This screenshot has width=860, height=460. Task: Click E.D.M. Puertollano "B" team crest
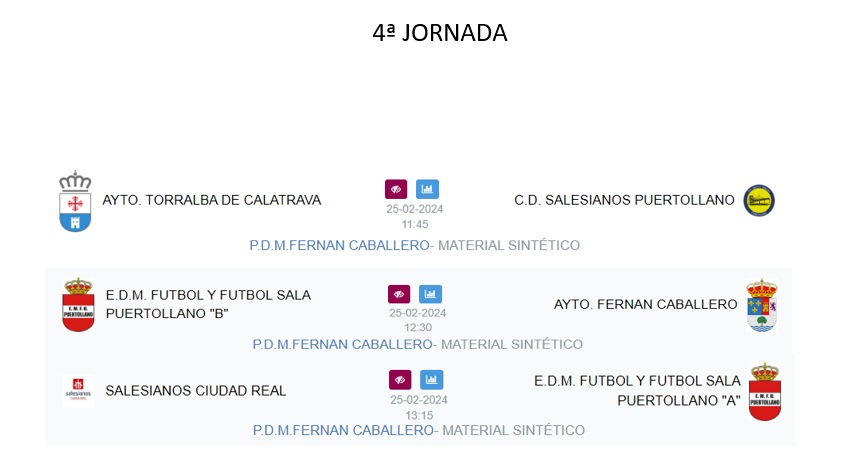[x=77, y=305]
